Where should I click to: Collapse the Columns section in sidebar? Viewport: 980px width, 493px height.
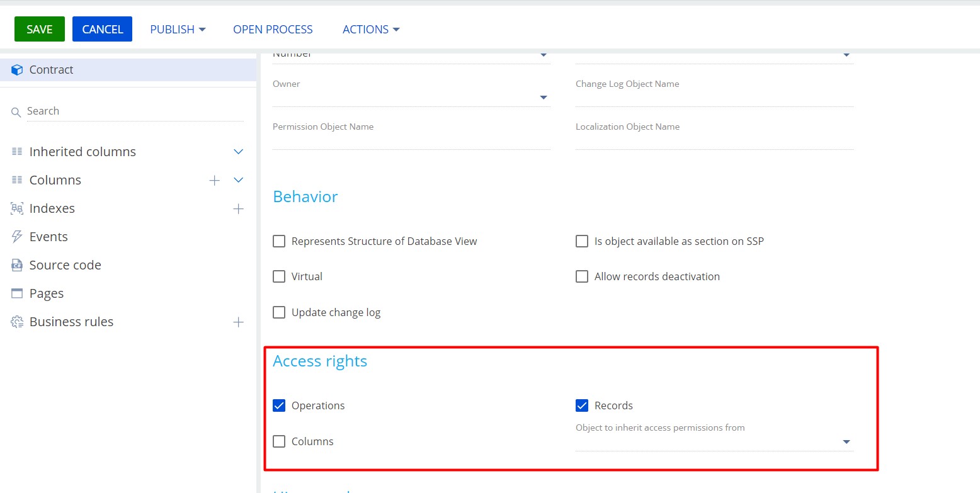(238, 179)
